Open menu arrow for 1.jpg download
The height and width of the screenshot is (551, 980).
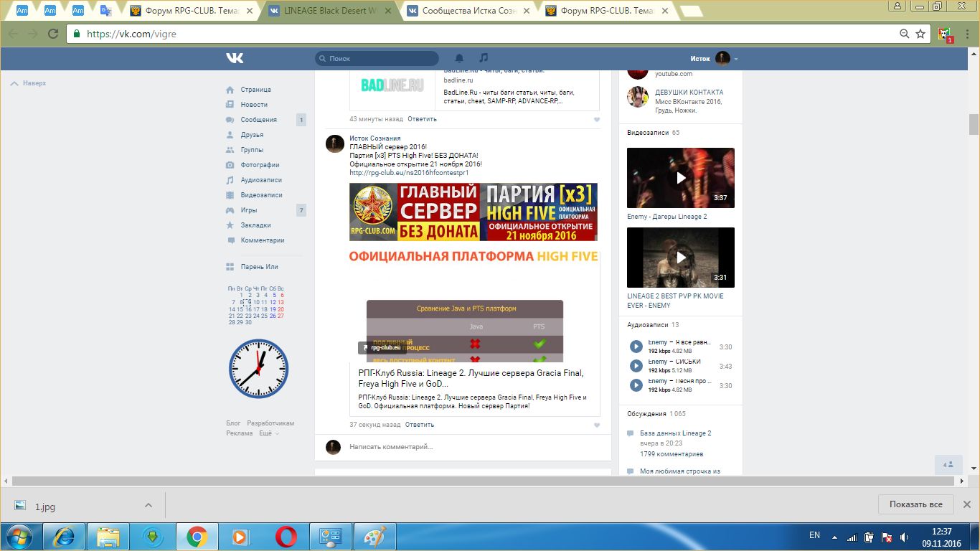click(x=149, y=505)
